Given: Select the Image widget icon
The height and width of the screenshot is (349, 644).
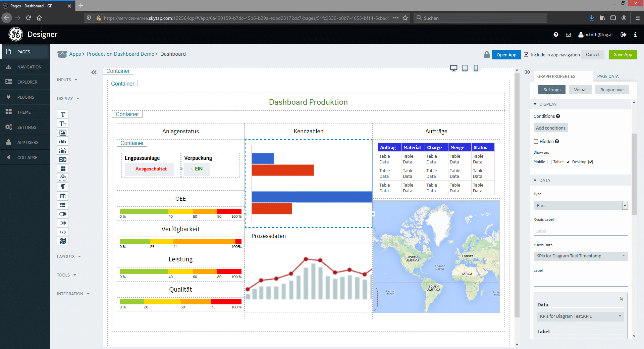Looking at the screenshot, I should (x=63, y=133).
